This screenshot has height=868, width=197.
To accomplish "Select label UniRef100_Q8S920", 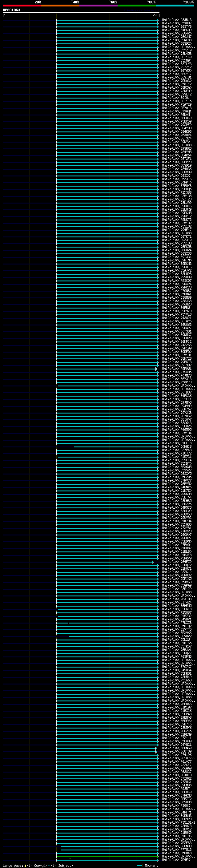I will point(177,43).
